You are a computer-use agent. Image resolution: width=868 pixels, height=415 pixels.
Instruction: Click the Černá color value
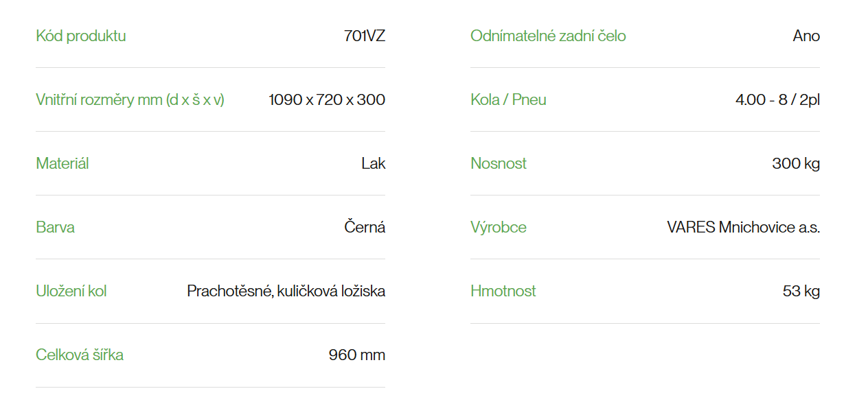click(365, 227)
